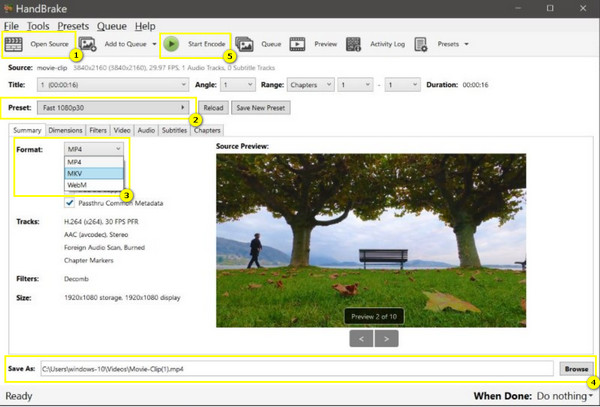Open the File menu
Viewport: 600px width, 407px height.
(x=11, y=26)
